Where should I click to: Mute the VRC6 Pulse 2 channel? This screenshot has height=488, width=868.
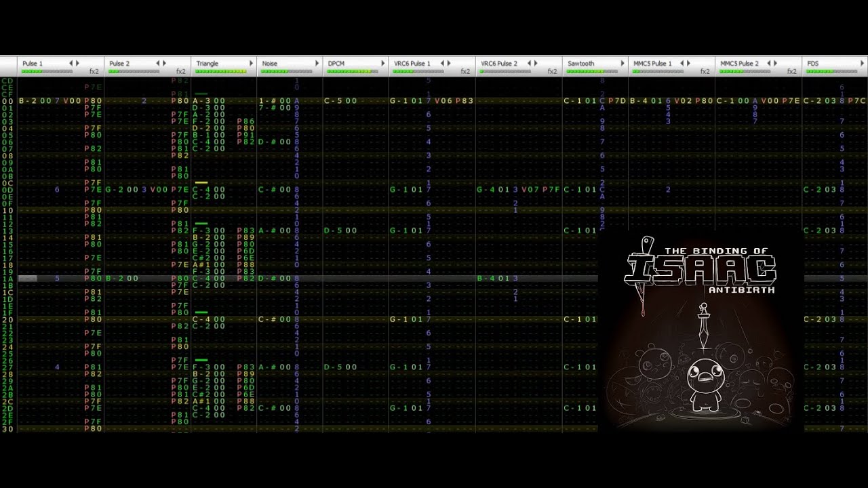(498, 63)
